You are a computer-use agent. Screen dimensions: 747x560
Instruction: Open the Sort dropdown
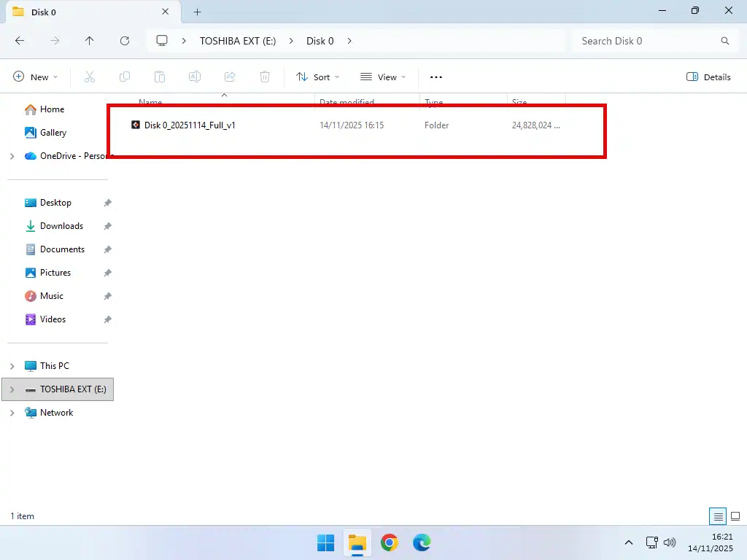pos(317,77)
